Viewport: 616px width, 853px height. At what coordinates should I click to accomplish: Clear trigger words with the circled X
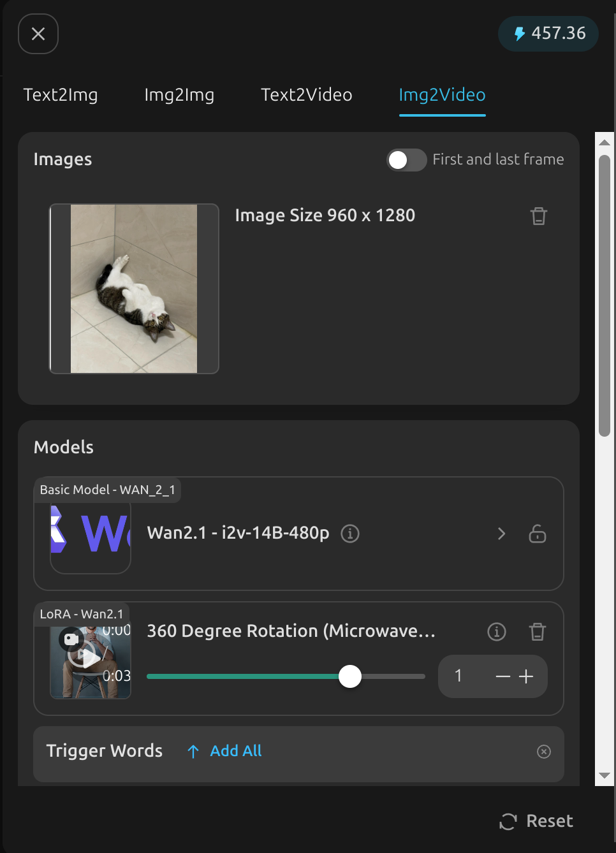[544, 752]
